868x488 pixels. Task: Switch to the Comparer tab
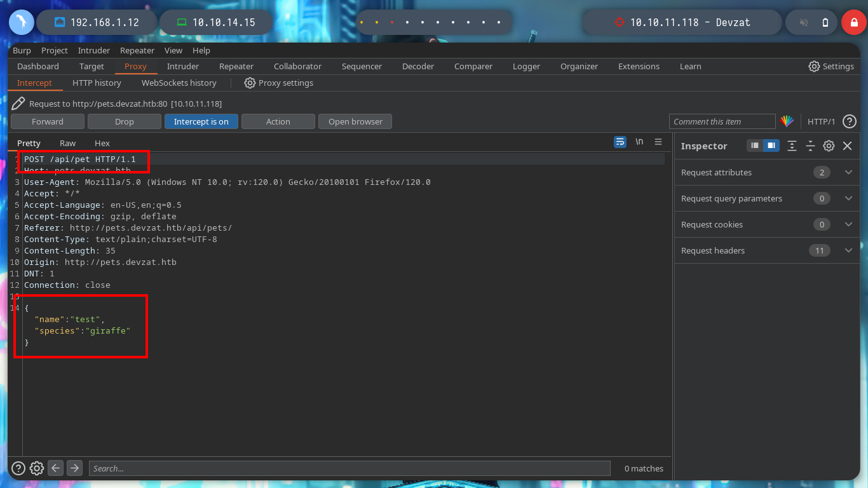tap(473, 66)
